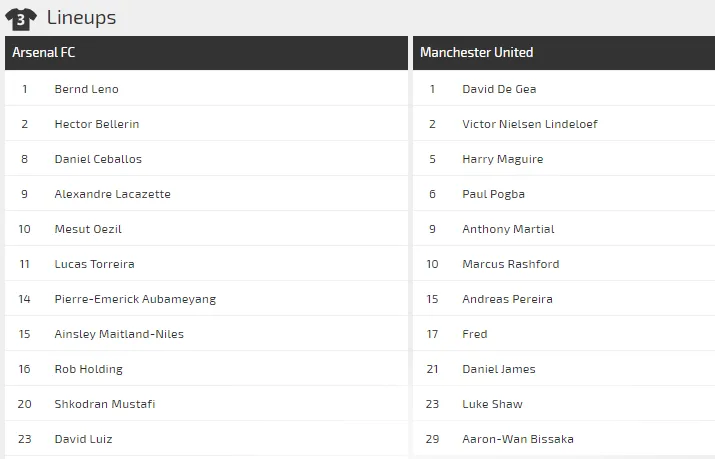Viewport: 715px width, 459px height.
Task: Click Lucas Torreira's name
Action: 94,264
